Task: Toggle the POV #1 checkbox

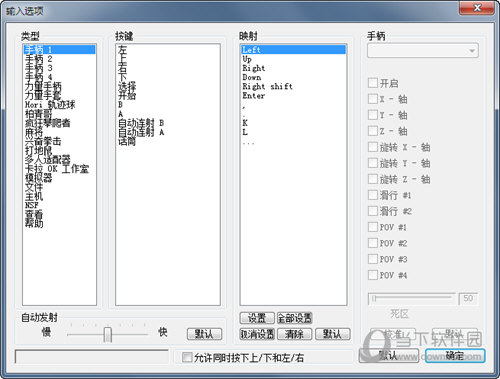Action: coord(373,227)
